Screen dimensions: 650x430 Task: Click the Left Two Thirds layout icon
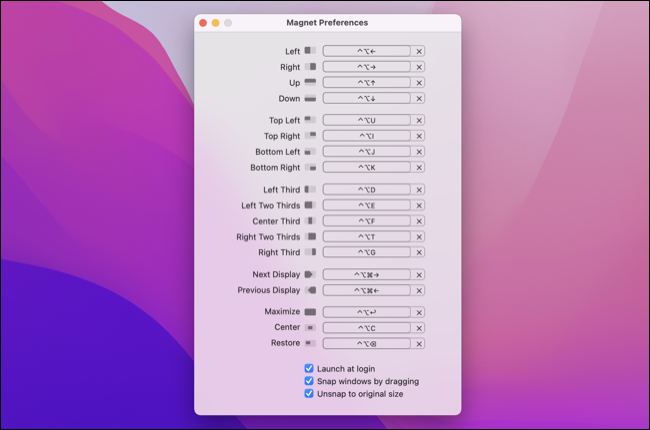[310, 205]
